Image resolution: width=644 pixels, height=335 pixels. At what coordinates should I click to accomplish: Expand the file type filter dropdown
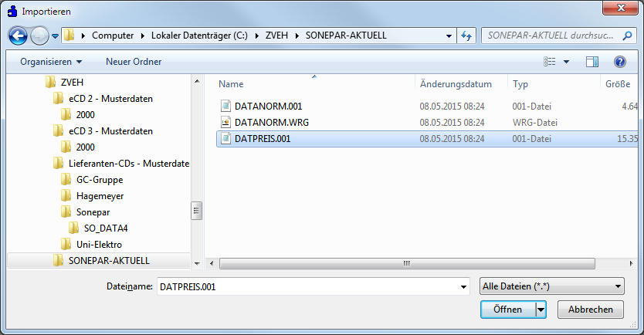coord(551,286)
